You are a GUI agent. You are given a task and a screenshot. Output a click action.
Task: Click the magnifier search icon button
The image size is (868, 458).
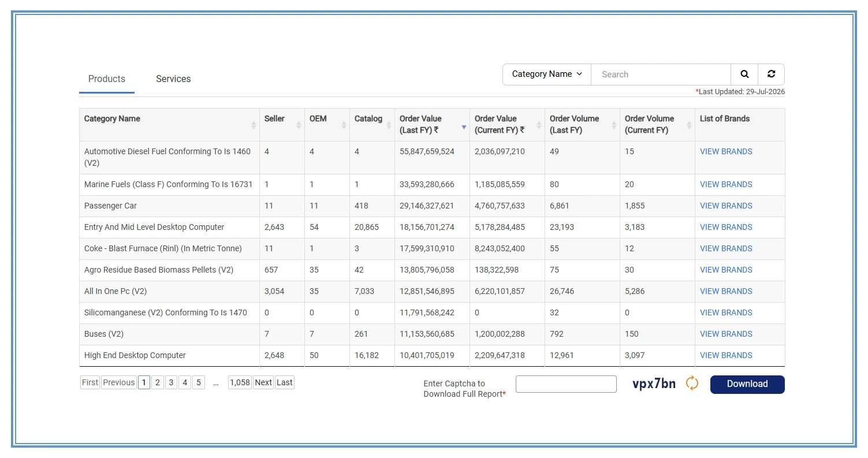click(x=744, y=75)
